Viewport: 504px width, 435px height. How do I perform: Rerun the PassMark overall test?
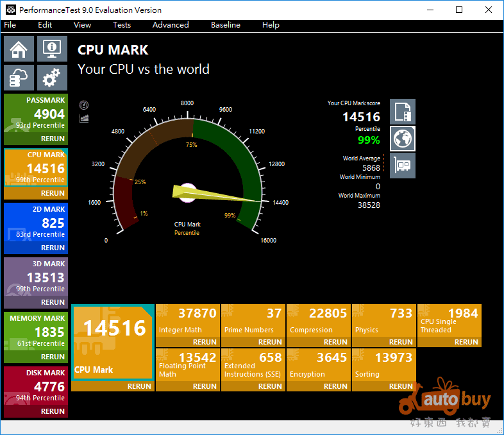(x=36, y=139)
